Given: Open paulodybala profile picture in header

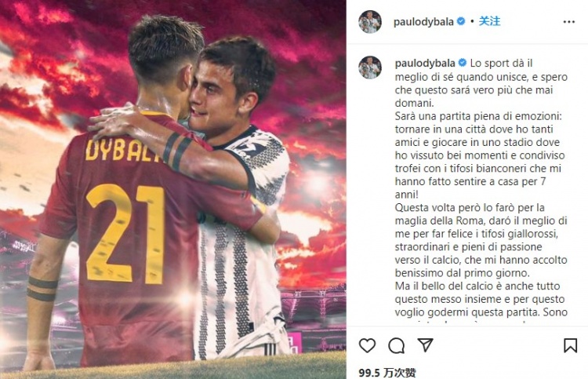Looking at the screenshot, I should [x=370, y=22].
